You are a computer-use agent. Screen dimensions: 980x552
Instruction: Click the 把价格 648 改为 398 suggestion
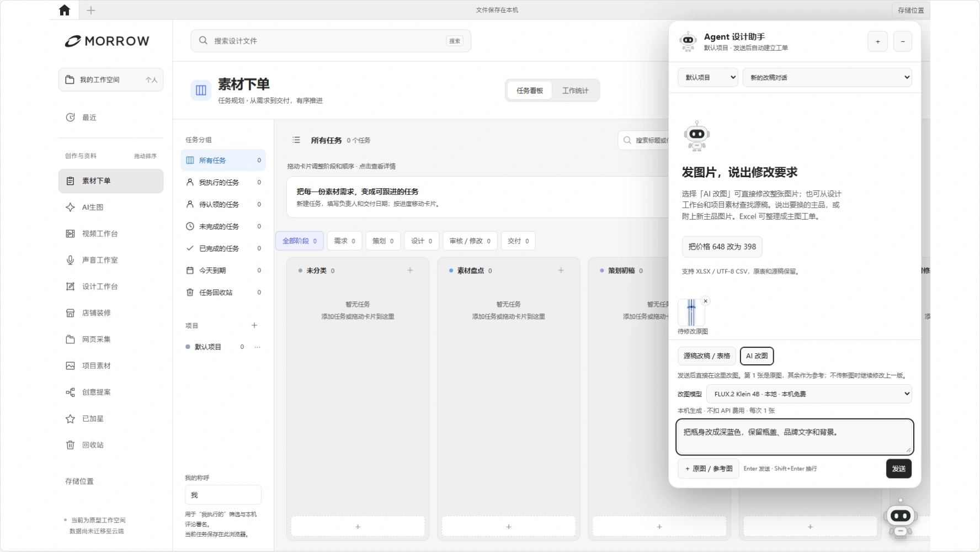722,247
